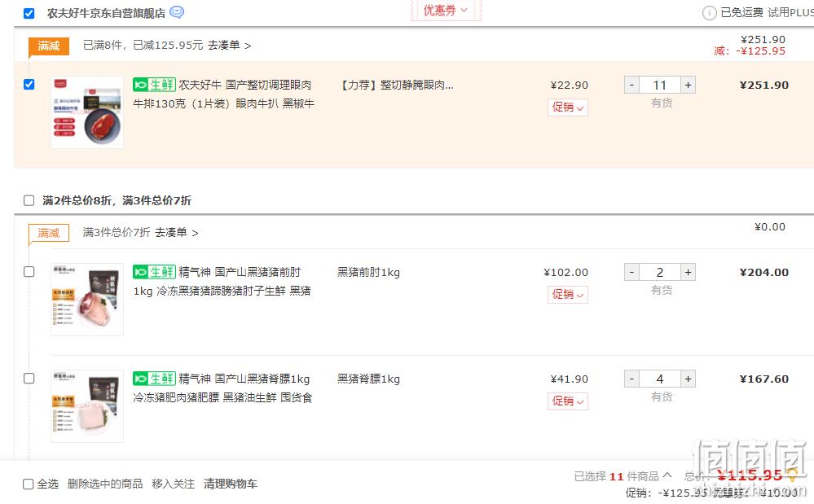The width and height of the screenshot is (814, 504).
Task: Select the 黑猪脊膘1kg item checkbox
Action: click(29, 379)
